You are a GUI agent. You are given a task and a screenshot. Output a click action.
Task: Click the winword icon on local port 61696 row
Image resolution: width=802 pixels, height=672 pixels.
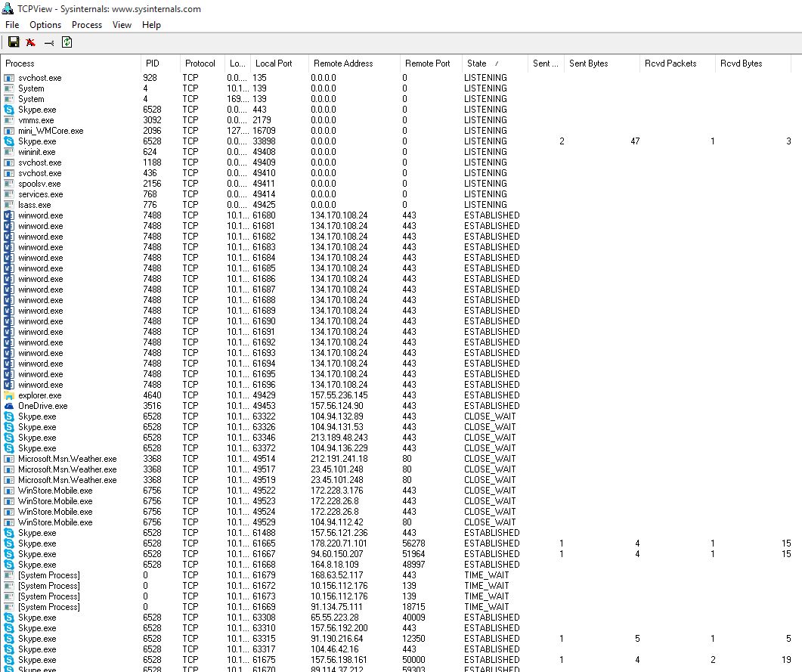point(9,385)
